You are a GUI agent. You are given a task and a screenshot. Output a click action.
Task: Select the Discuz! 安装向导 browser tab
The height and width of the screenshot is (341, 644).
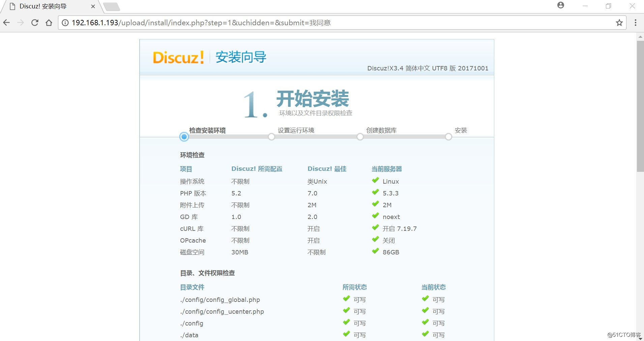point(51,6)
